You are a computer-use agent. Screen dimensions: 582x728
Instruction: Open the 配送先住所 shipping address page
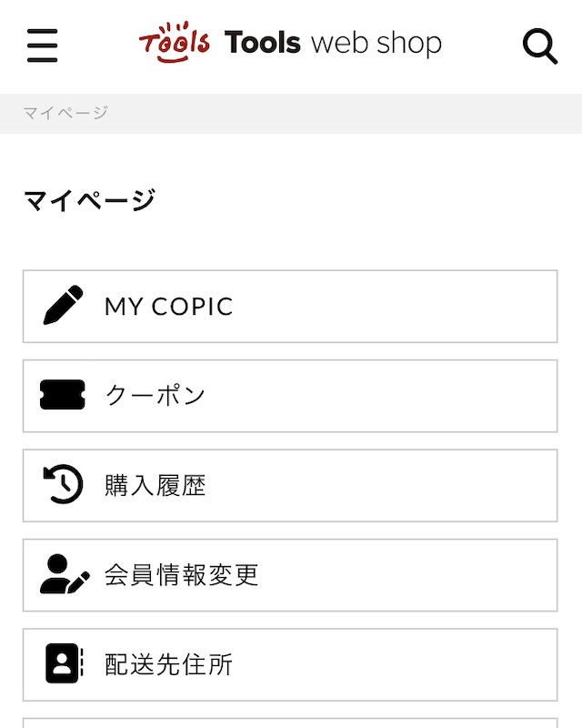pyautogui.click(x=290, y=665)
